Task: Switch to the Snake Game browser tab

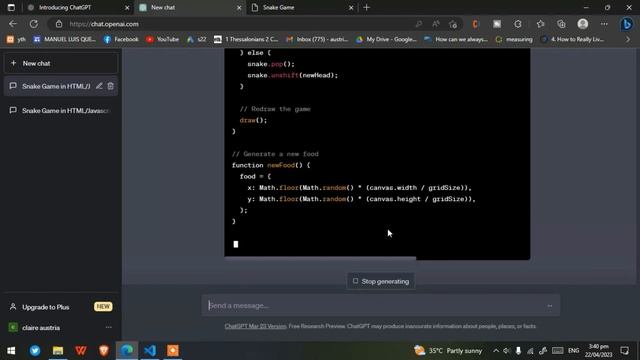Action: tap(301, 7)
